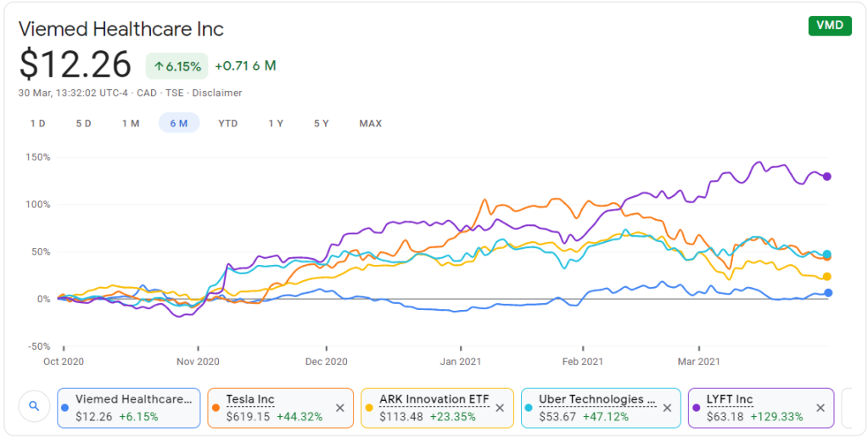Open the comparison search magnifier icon

coord(34,407)
